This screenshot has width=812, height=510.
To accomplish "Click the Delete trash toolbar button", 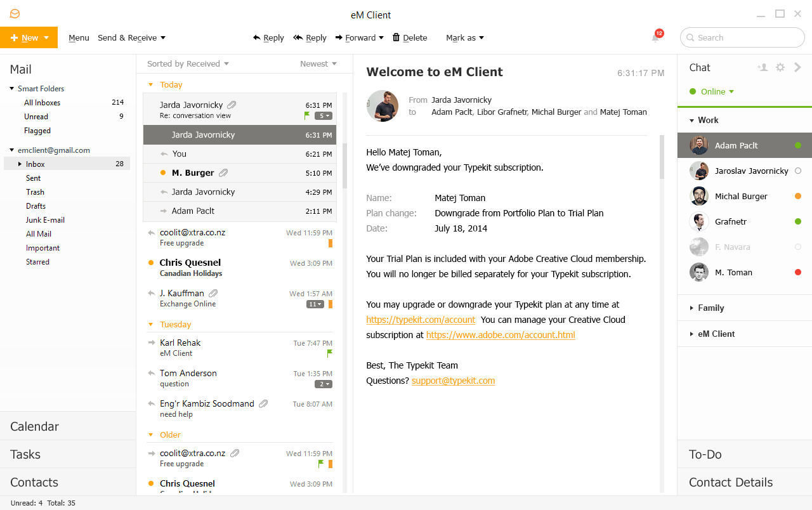I will click(x=410, y=37).
